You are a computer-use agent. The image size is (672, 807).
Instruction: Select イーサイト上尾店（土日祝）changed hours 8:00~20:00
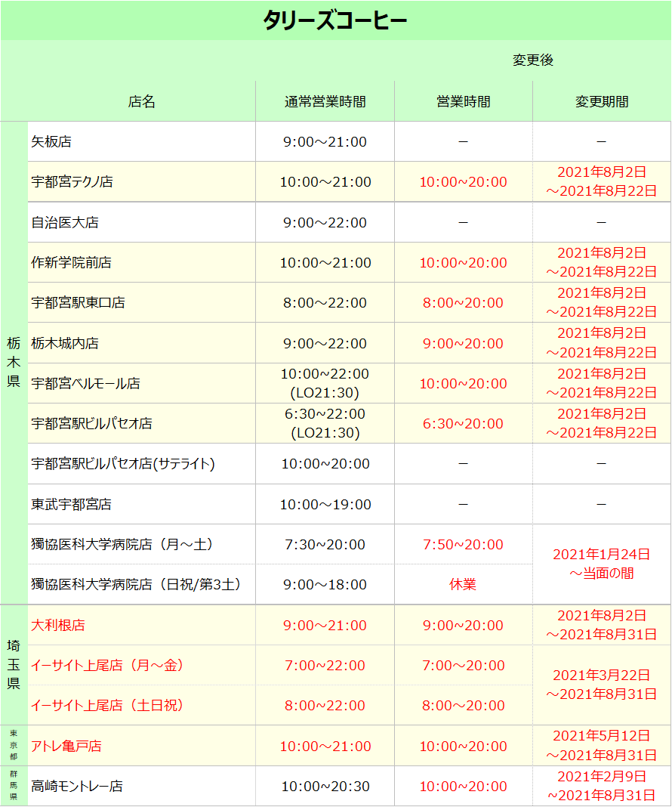click(464, 706)
